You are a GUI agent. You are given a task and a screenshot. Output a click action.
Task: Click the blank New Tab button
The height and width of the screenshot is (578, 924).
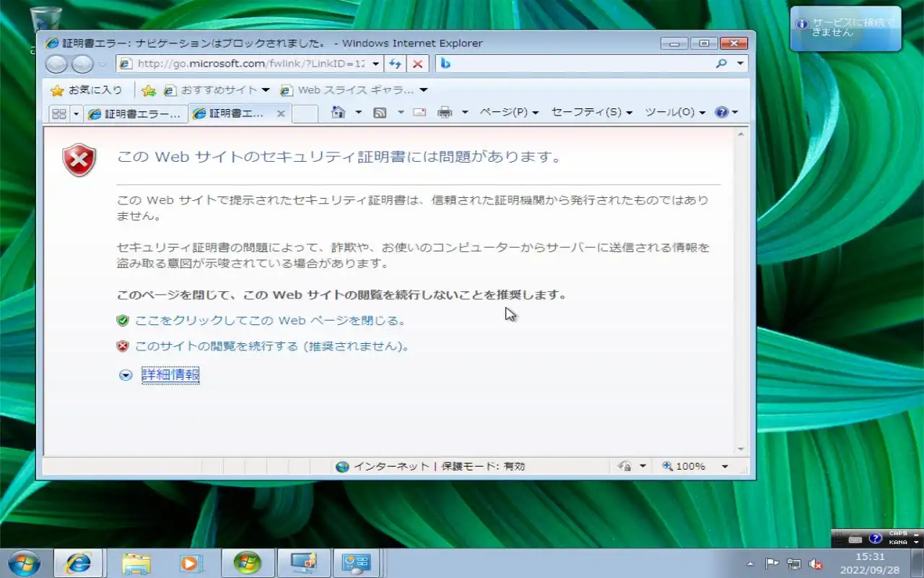click(x=305, y=113)
